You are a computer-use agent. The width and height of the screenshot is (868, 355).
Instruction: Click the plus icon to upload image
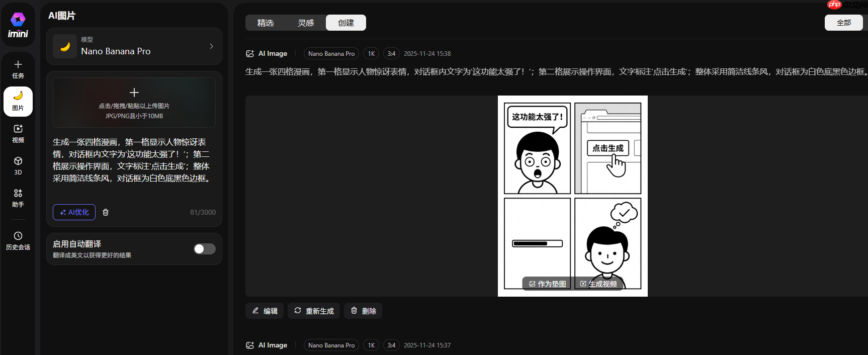coord(134,93)
